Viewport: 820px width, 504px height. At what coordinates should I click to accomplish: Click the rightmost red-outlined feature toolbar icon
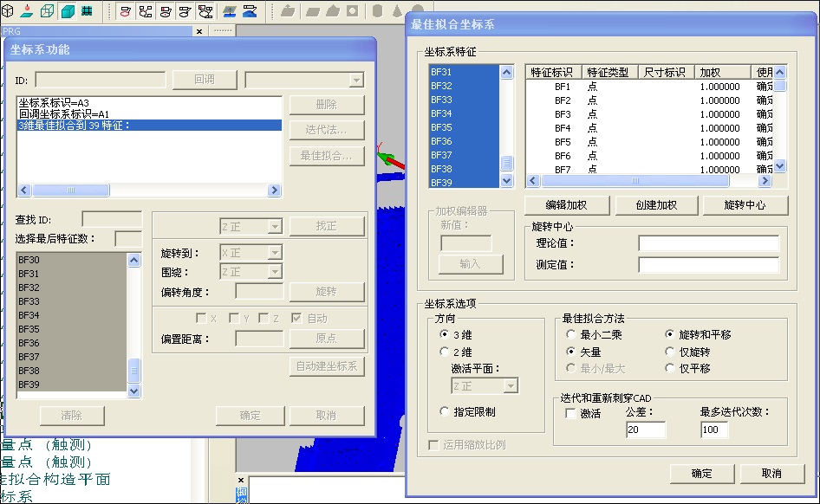pyautogui.click(x=205, y=11)
